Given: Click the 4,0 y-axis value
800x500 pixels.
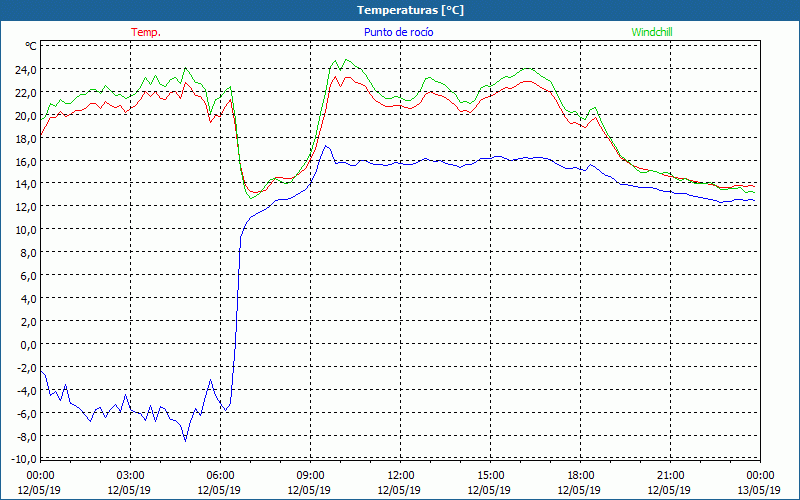Looking at the screenshot, I should pos(28,298).
